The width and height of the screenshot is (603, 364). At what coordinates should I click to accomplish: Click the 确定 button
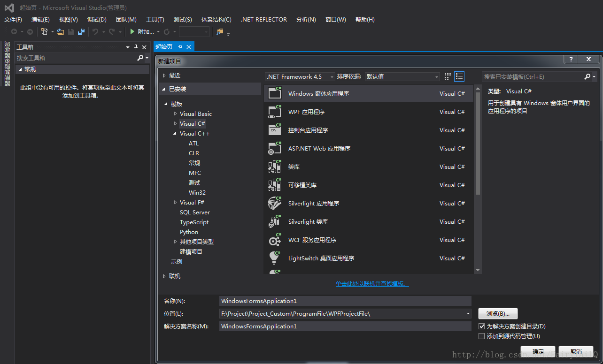click(538, 351)
